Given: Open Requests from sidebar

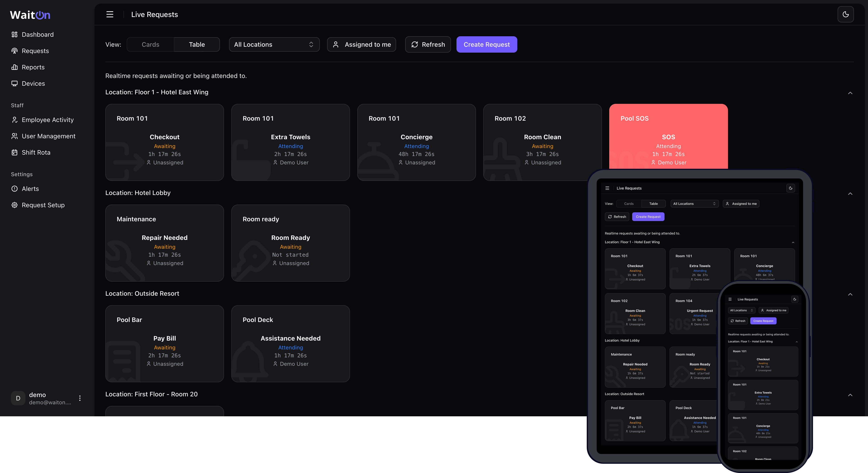Looking at the screenshot, I should [x=35, y=51].
